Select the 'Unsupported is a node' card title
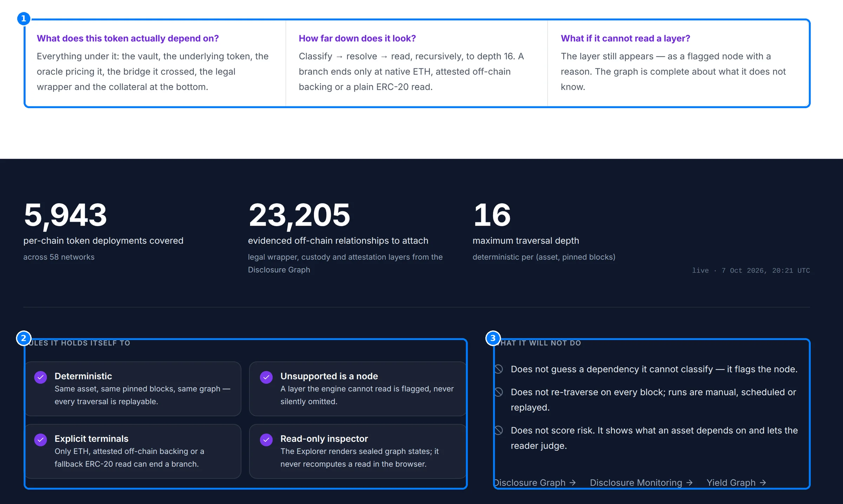Image resolution: width=843 pixels, height=504 pixels. [329, 376]
